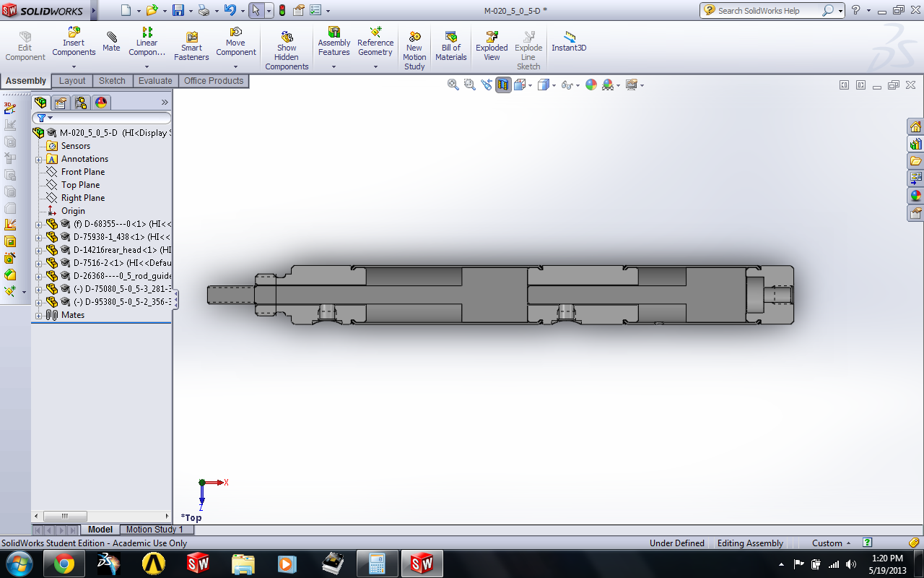Switch to Office Products tab
The image size is (924, 578).
[x=214, y=81]
